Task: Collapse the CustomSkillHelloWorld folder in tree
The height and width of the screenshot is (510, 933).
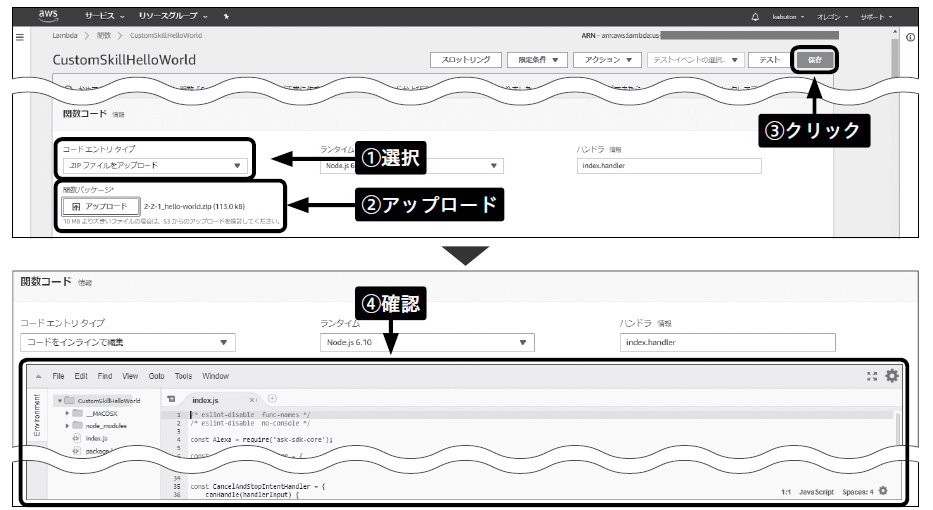Action: 60,401
